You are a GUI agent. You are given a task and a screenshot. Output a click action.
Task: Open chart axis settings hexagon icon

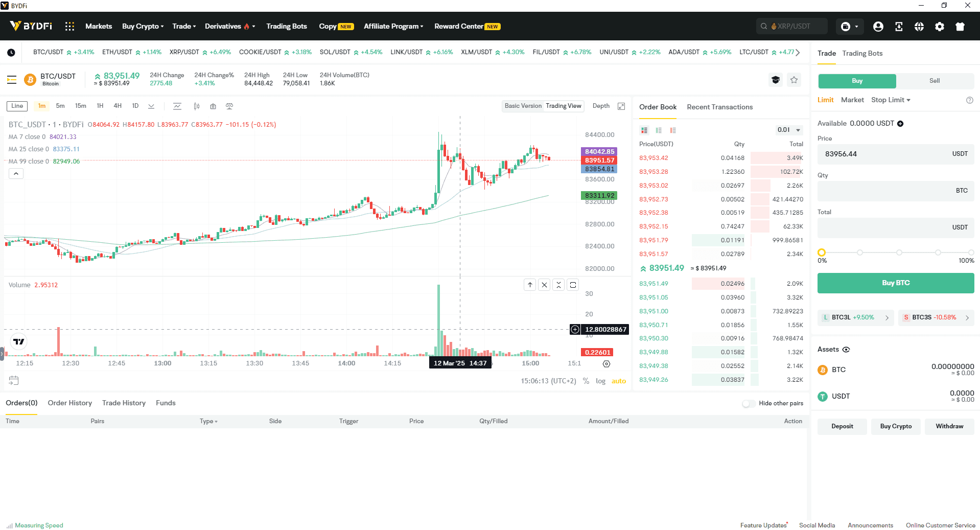pyautogui.click(x=606, y=364)
